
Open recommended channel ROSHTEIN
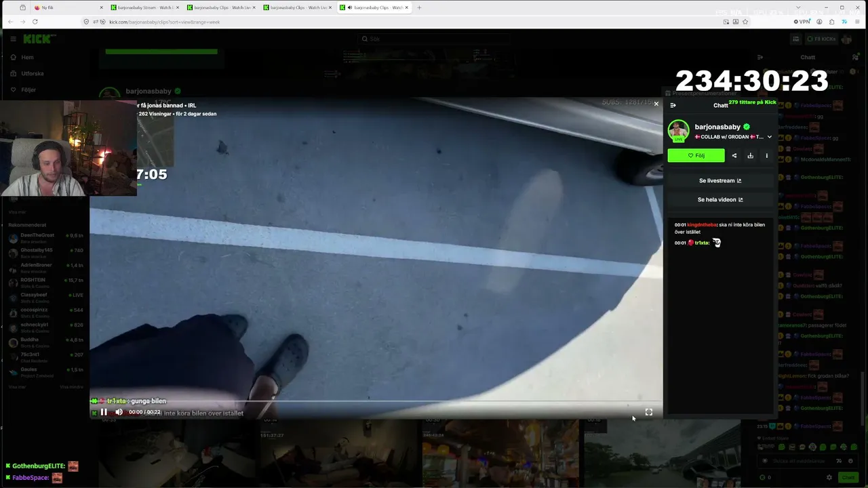click(x=45, y=282)
